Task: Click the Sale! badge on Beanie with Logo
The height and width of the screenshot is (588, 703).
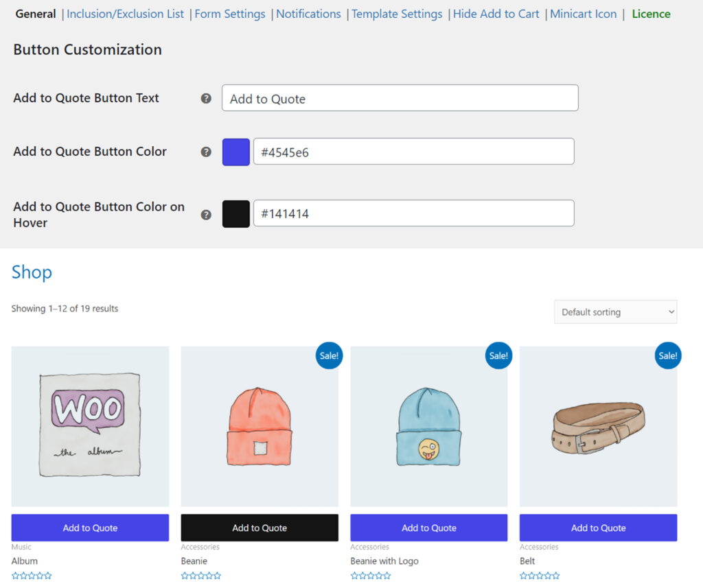Action: [x=498, y=355]
